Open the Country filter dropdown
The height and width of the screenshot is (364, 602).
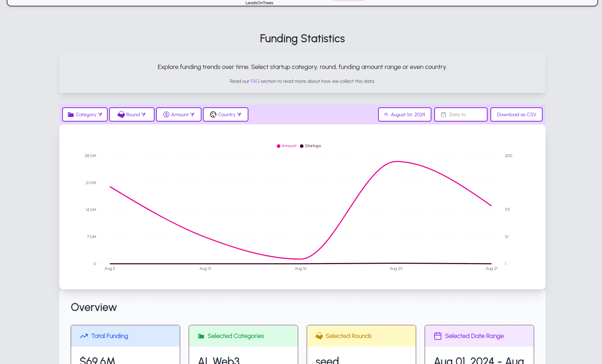click(226, 114)
